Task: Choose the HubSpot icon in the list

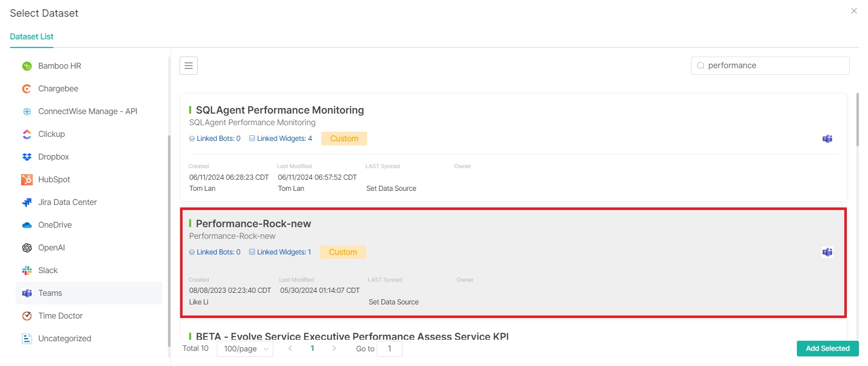Action: tap(27, 180)
